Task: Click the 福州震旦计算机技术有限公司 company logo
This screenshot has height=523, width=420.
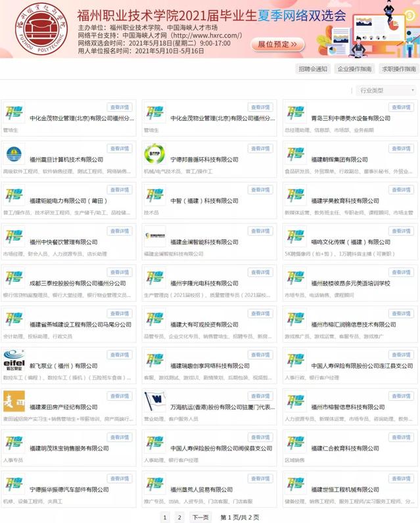Action: click(14, 154)
